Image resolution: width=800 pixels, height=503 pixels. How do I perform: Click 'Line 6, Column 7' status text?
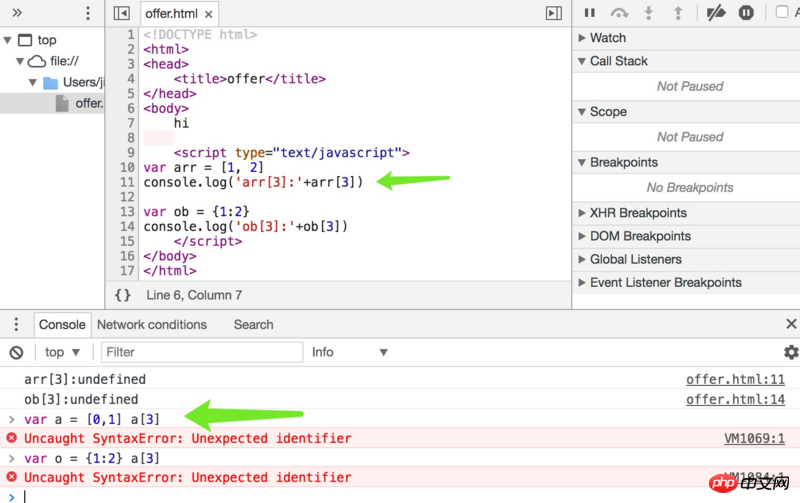click(x=194, y=295)
